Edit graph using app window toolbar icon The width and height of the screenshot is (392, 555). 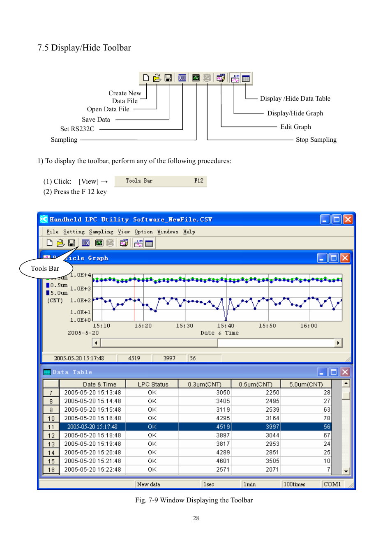(x=124, y=243)
